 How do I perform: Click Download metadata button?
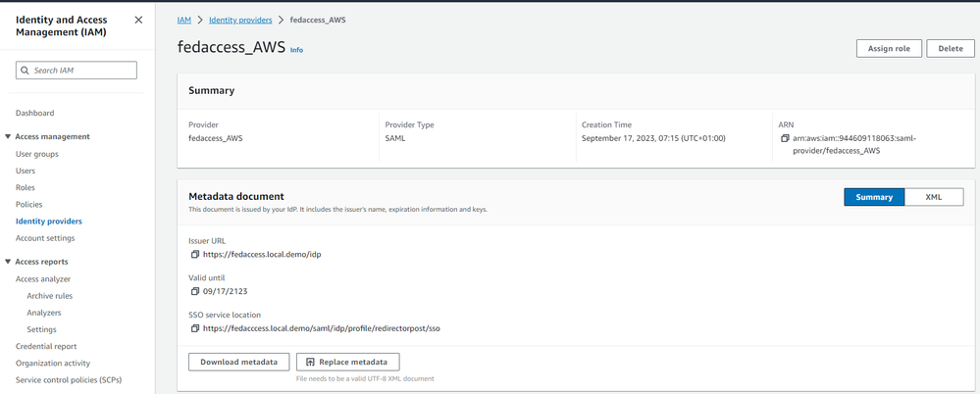(x=238, y=363)
